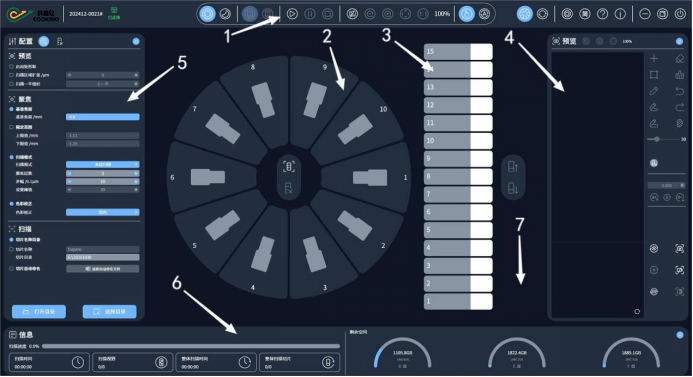This screenshot has width=693, height=377.
Task: Select the first radio option under the 扫描 section
Action: (11, 240)
